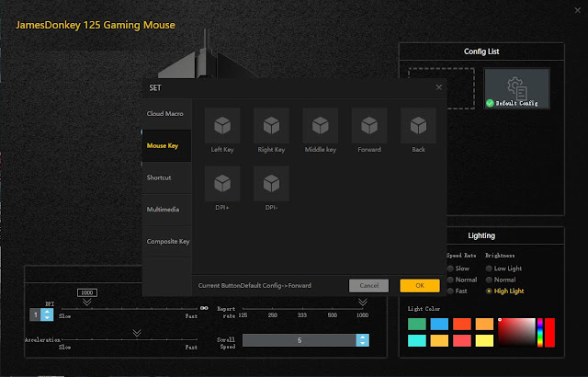Screen dimensions: 588x377
Task: Close the SET dialog with X
Action: (x=439, y=87)
